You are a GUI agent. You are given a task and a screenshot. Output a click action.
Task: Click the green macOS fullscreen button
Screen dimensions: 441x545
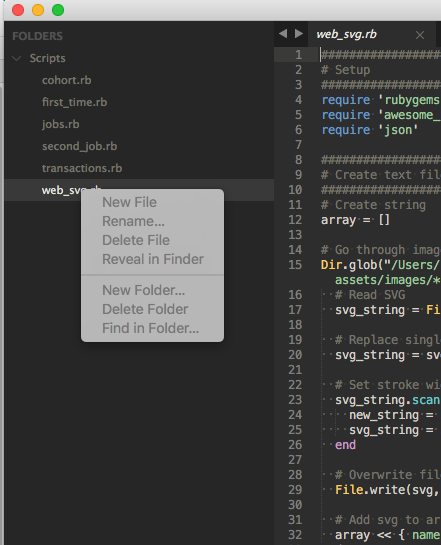coord(58,10)
